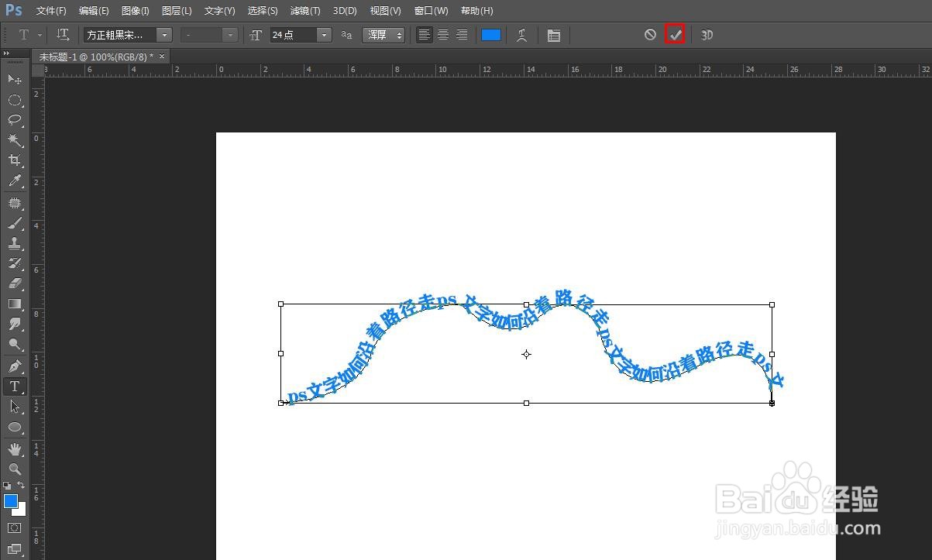Close the 未标题-1 document tab
Image resolution: width=932 pixels, height=560 pixels.
162,57
